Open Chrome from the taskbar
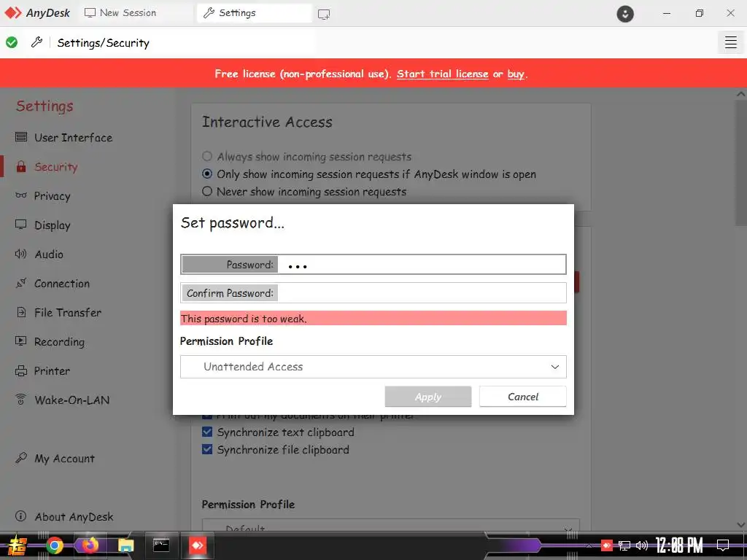The height and width of the screenshot is (560, 747). [x=54, y=545]
